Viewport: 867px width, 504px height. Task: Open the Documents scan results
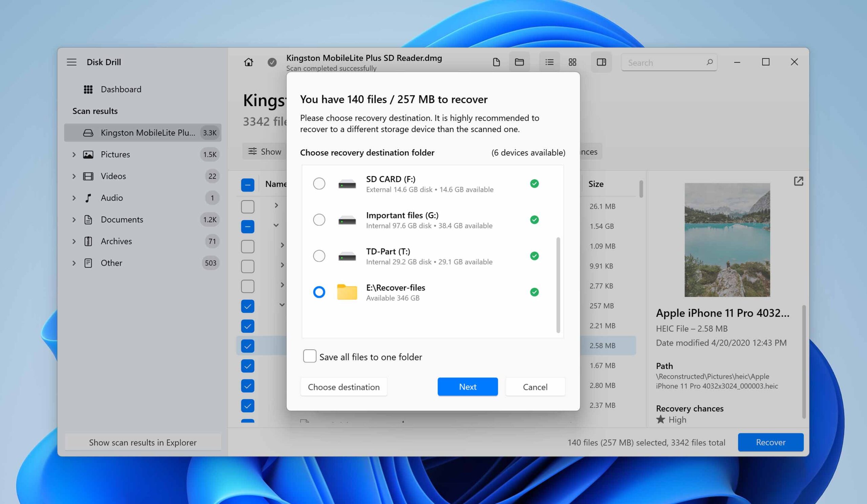(x=143, y=219)
